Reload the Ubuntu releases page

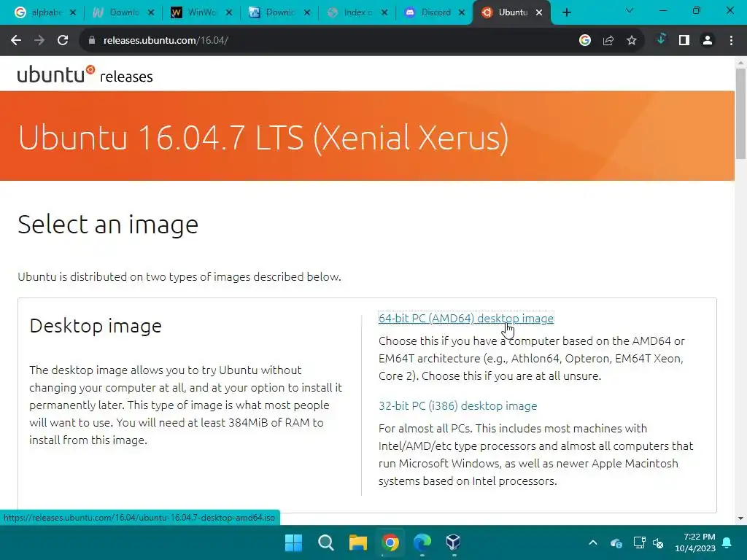click(63, 41)
